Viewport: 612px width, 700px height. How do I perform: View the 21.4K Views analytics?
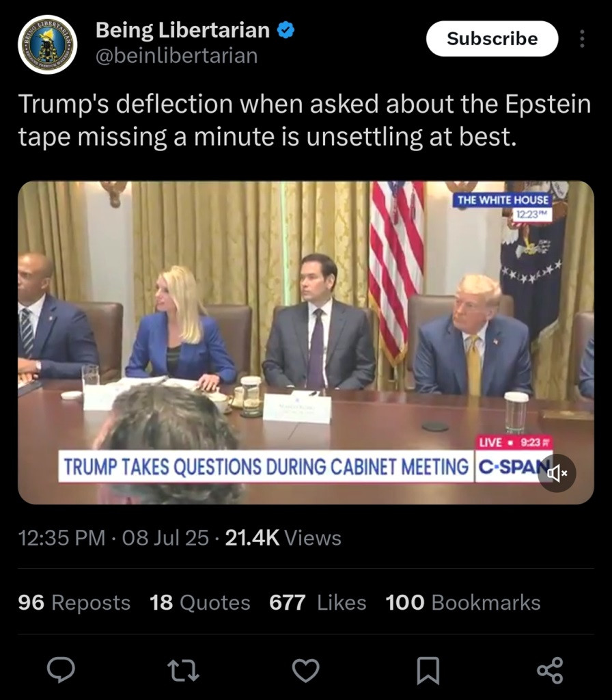tap(283, 538)
